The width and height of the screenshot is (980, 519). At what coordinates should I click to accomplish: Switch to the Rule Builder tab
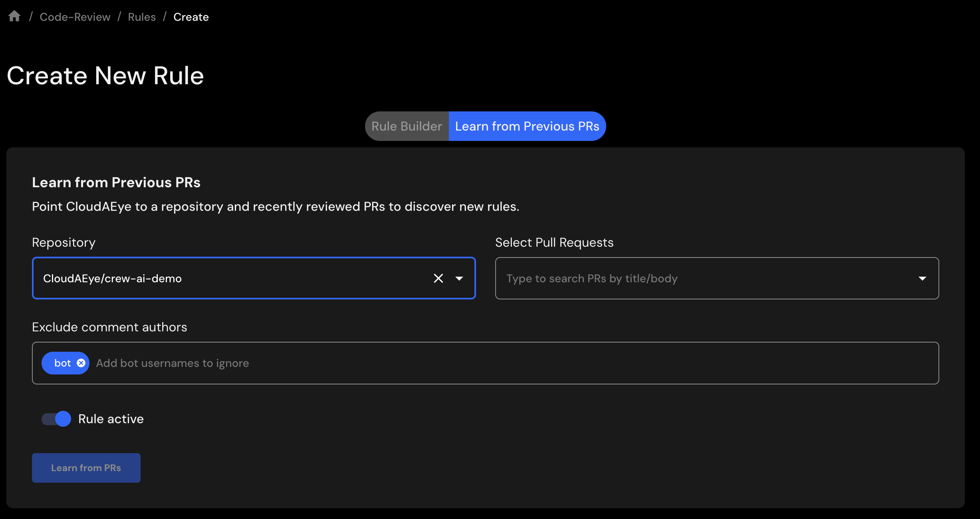407,126
